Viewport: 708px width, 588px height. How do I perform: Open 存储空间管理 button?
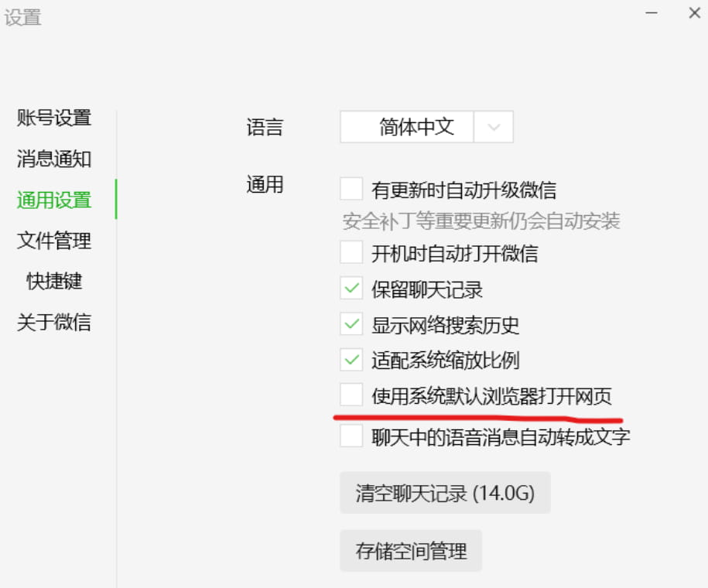tap(411, 551)
